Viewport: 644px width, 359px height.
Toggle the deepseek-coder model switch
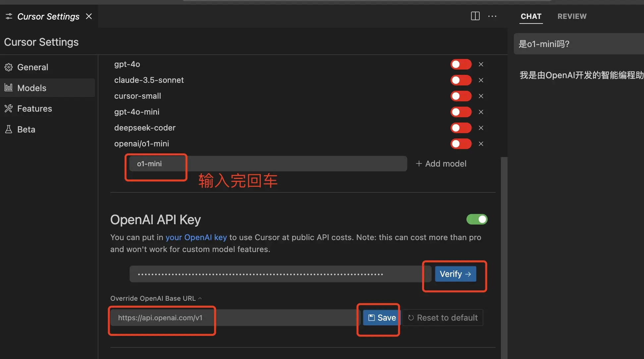(x=461, y=128)
